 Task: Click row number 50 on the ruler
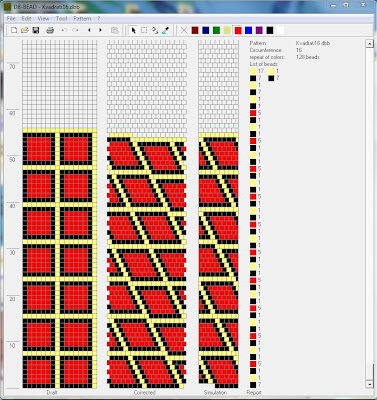[x=12, y=160]
